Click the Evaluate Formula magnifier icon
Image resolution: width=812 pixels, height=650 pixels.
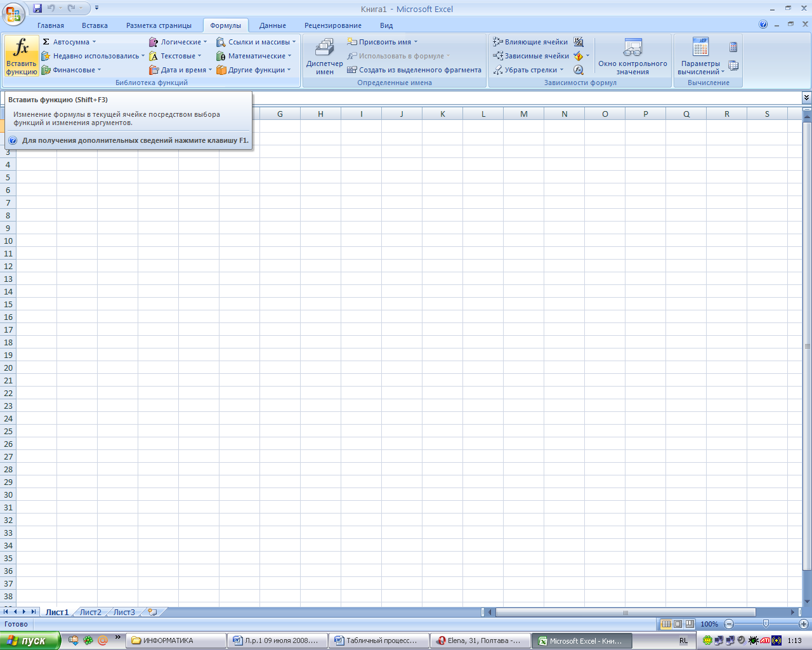click(x=579, y=70)
